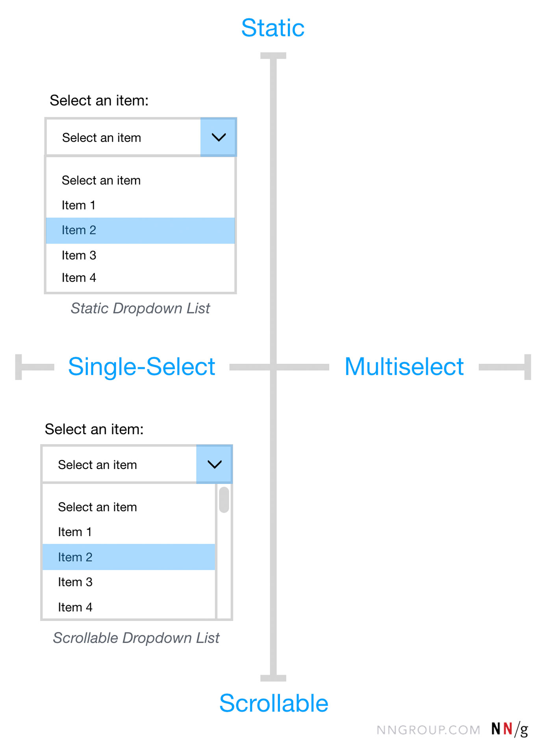Viewport: 545px width, 756px height.
Task: Click the NNGROUP.COM text link
Action: 428,730
